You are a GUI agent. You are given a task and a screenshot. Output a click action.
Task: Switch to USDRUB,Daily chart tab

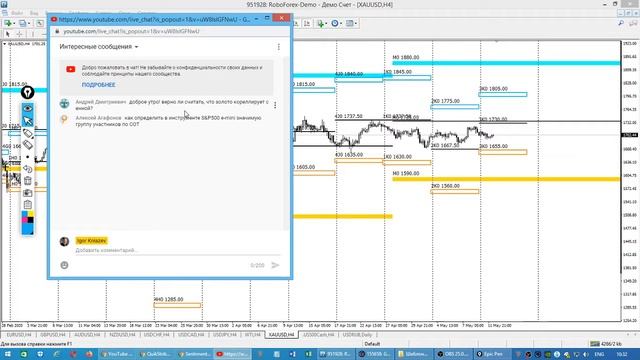(357, 335)
